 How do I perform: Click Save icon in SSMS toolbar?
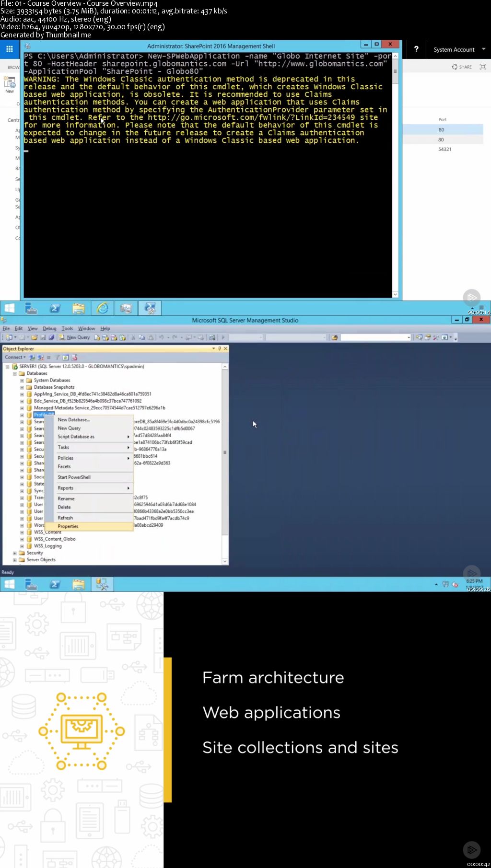(x=43, y=337)
